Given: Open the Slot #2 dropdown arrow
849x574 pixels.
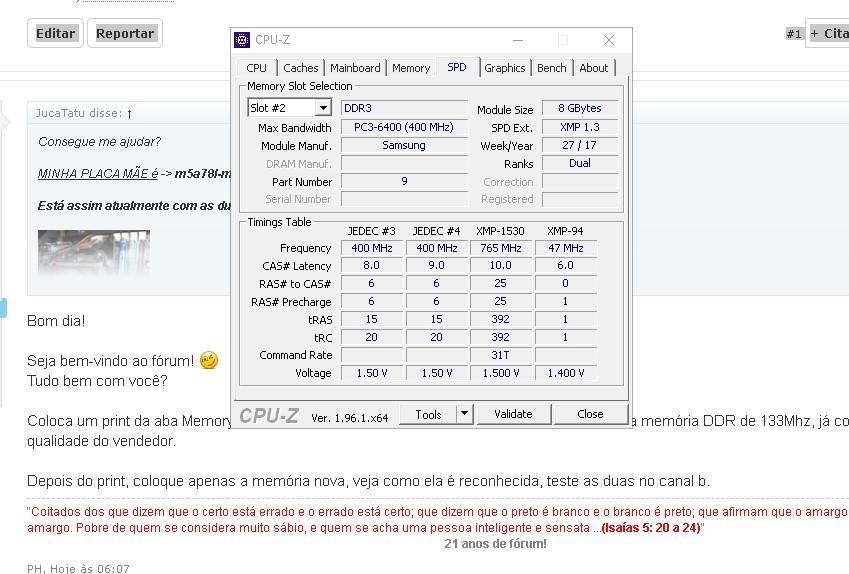Looking at the screenshot, I should point(323,108).
